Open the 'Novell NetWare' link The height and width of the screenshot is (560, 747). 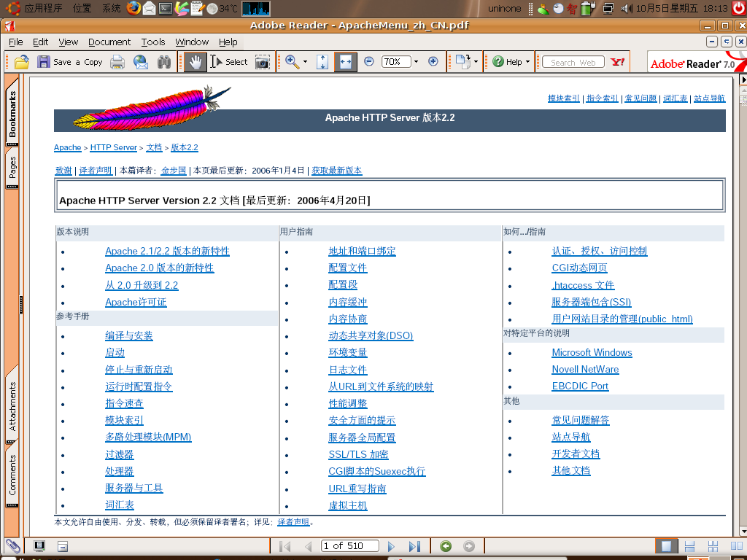coord(586,370)
